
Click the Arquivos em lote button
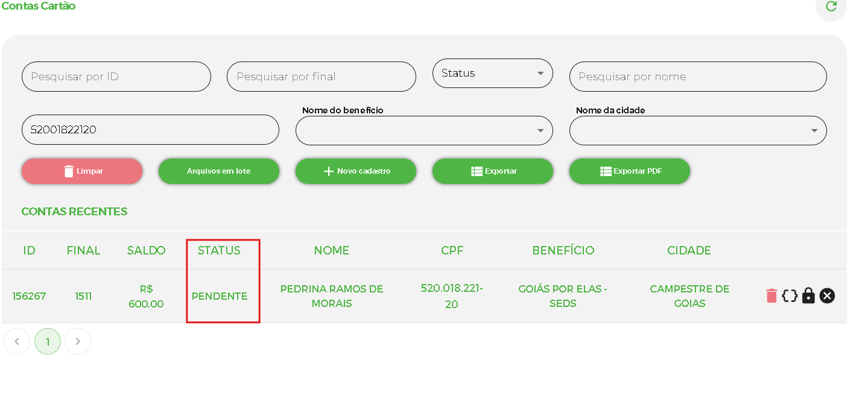pos(219,171)
